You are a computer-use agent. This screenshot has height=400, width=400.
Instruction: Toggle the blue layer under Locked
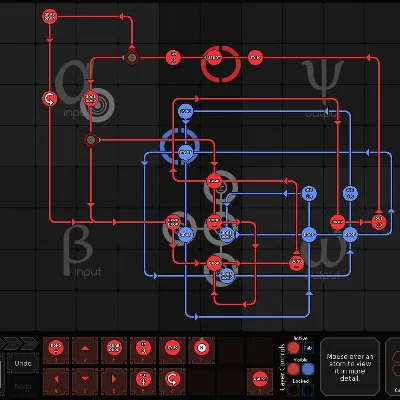tap(308, 390)
